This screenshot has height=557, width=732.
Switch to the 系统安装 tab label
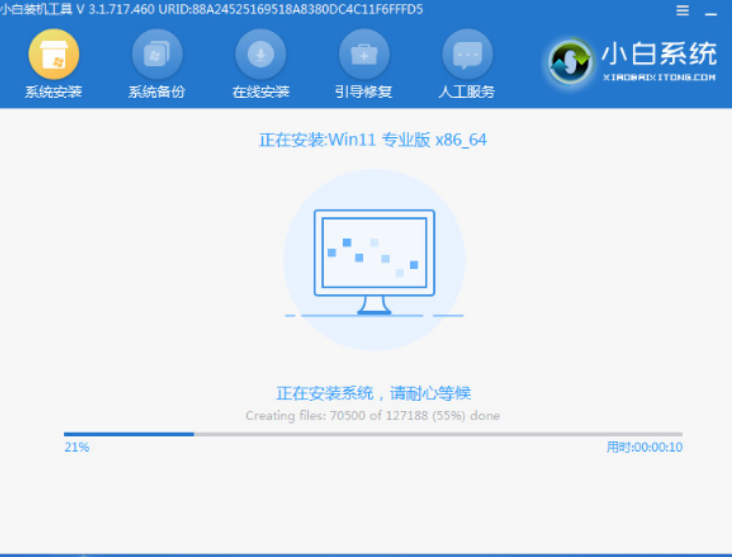pyautogui.click(x=53, y=92)
